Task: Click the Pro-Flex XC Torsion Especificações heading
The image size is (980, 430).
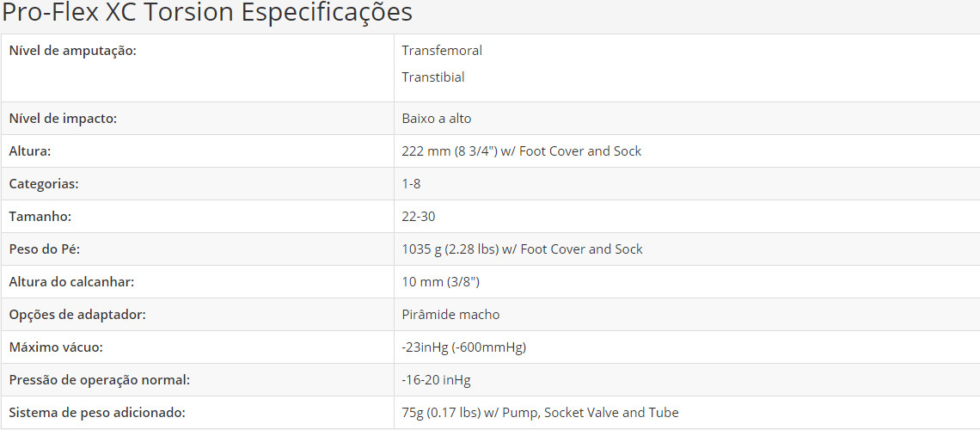Action: pyautogui.click(x=207, y=13)
